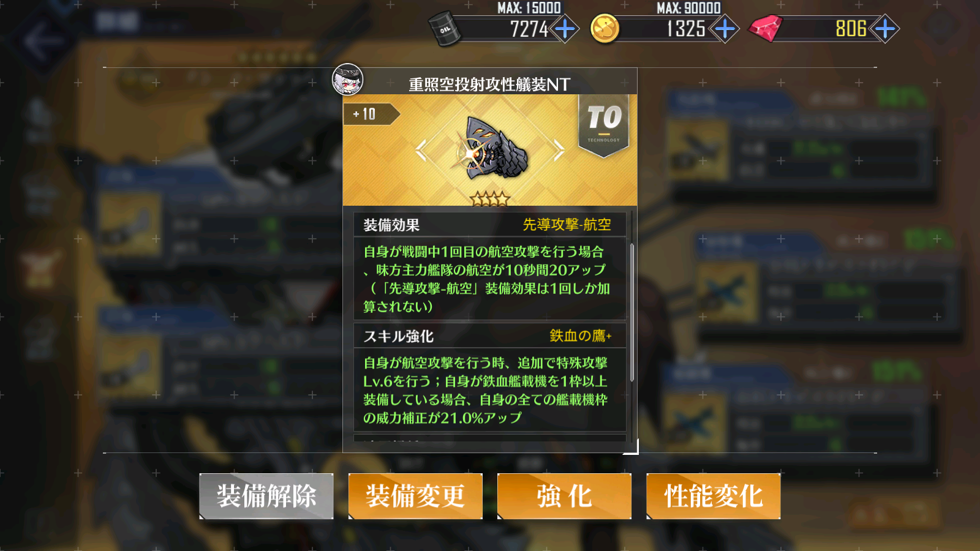This screenshot has width=980, height=551.
Task: Click 性能変化 performance change button
Action: (x=714, y=496)
